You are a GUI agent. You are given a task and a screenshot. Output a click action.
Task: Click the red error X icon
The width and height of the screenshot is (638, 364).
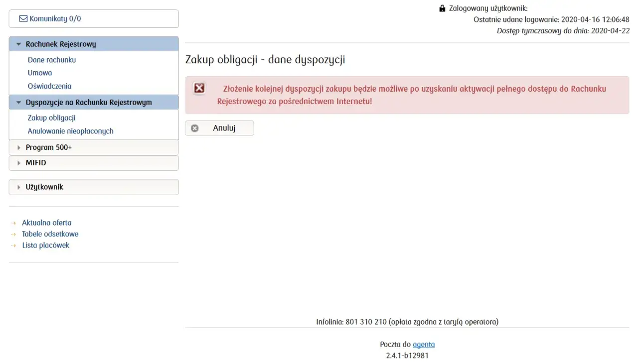pyautogui.click(x=199, y=88)
